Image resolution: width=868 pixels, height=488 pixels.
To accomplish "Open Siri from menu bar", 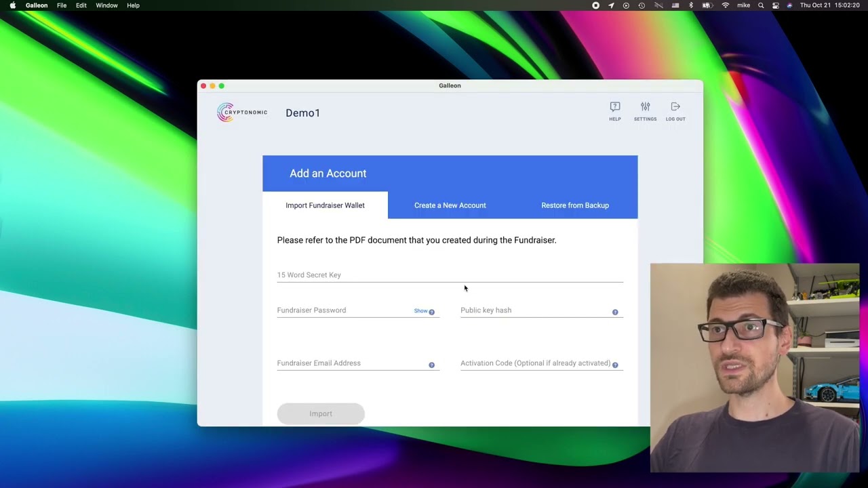I will [789, 5].
